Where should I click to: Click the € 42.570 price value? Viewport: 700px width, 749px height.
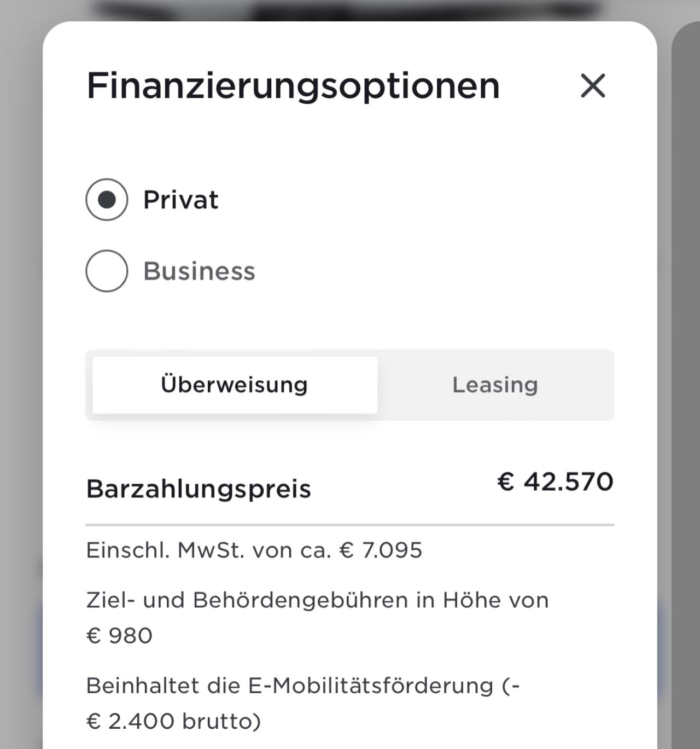point(555,482)
